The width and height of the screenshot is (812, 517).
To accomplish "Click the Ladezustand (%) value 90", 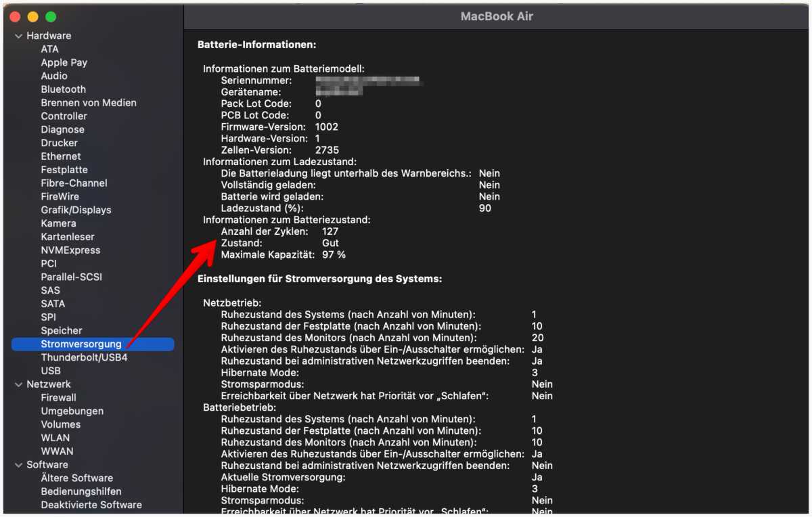I will coord(484,208).
